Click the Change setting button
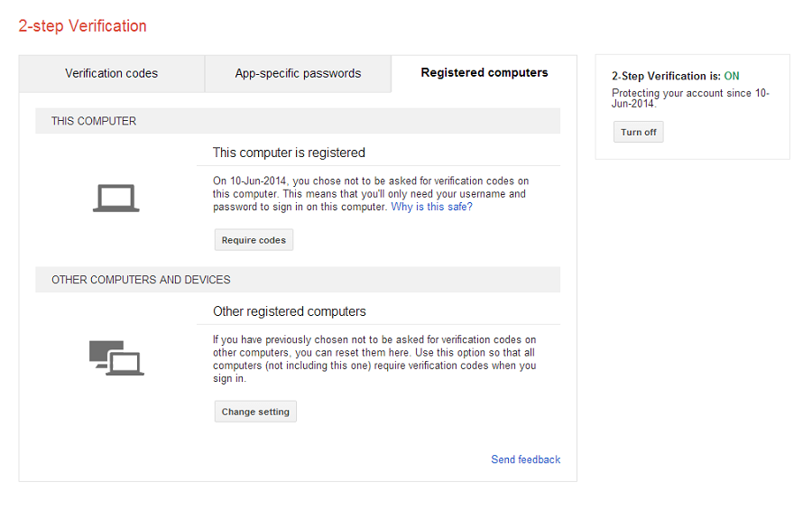The height and width of the screenshot is (510, 812). point(255,412)
